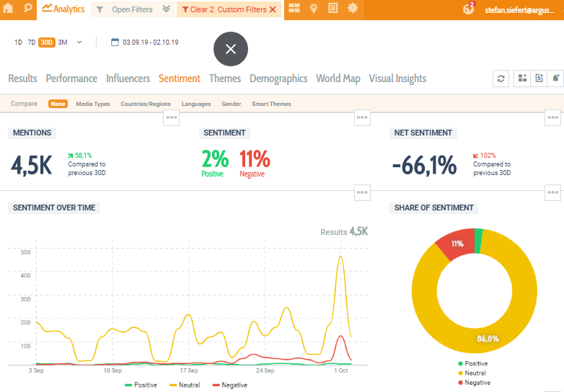Toggle Negative series in line chart legend
564x392 pixels.
tap(230, 385)
